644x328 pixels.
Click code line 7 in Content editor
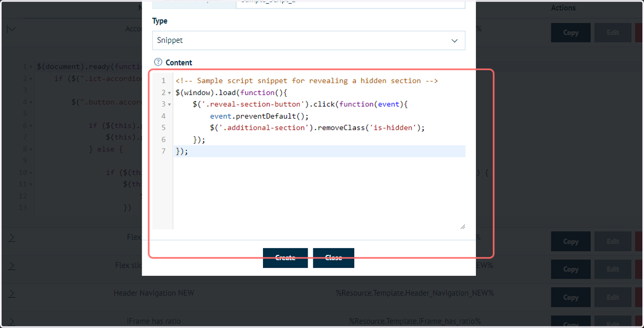[x=320, y=151]
